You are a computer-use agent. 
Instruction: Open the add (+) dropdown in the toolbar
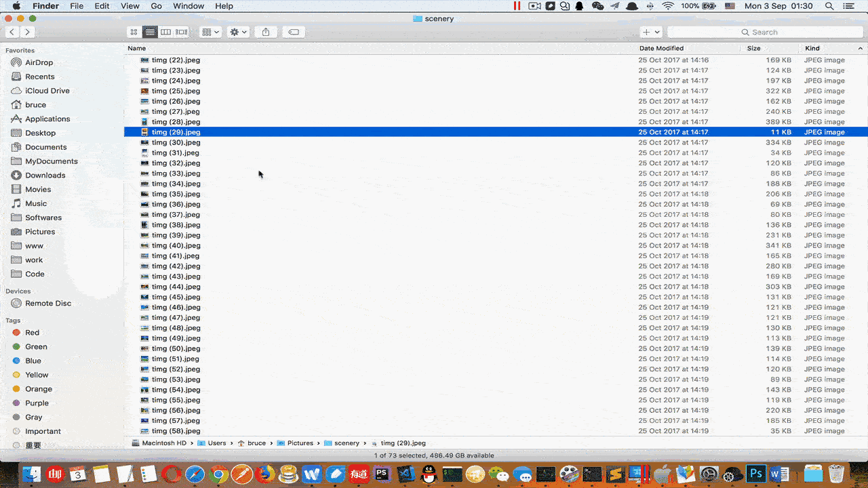(651, 32)
